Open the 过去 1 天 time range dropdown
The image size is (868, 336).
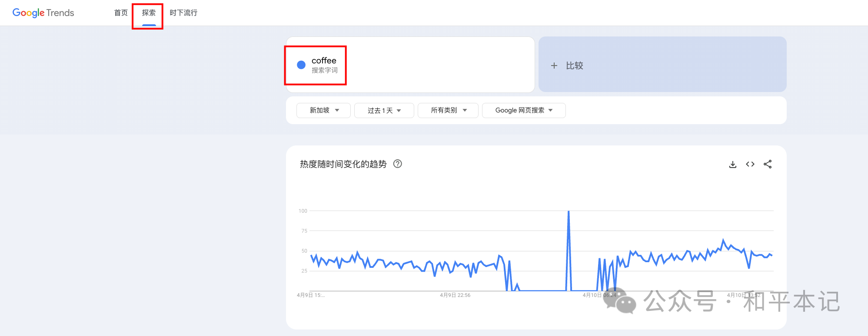click(384, 110)
